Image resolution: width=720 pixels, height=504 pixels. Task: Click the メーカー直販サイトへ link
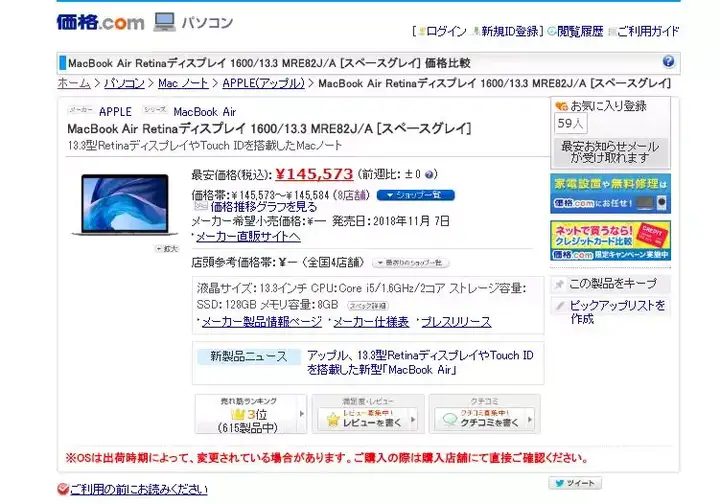coord(248,236)
